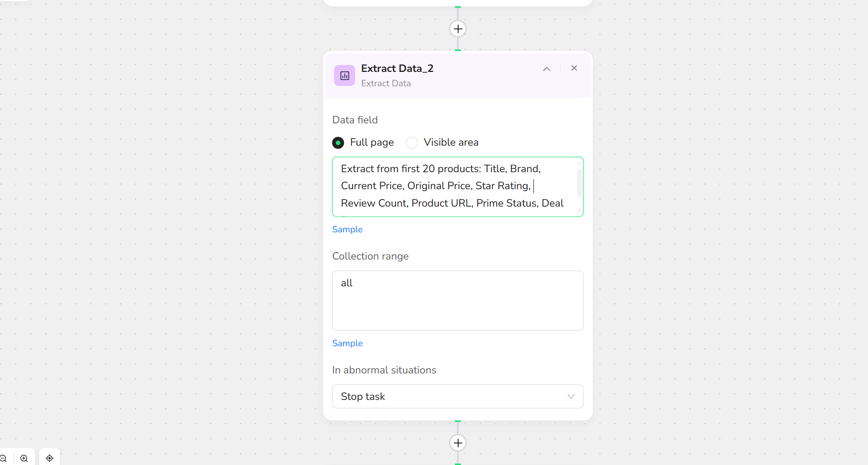Click the Data field scrollbar thumb
Viewport: 868px width, 465px height.
tap(579, 183)
